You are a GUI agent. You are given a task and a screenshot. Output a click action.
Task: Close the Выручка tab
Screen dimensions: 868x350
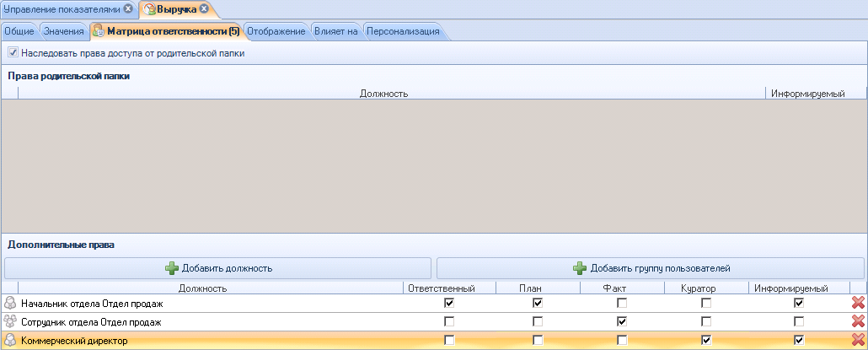tap(204, 8)
